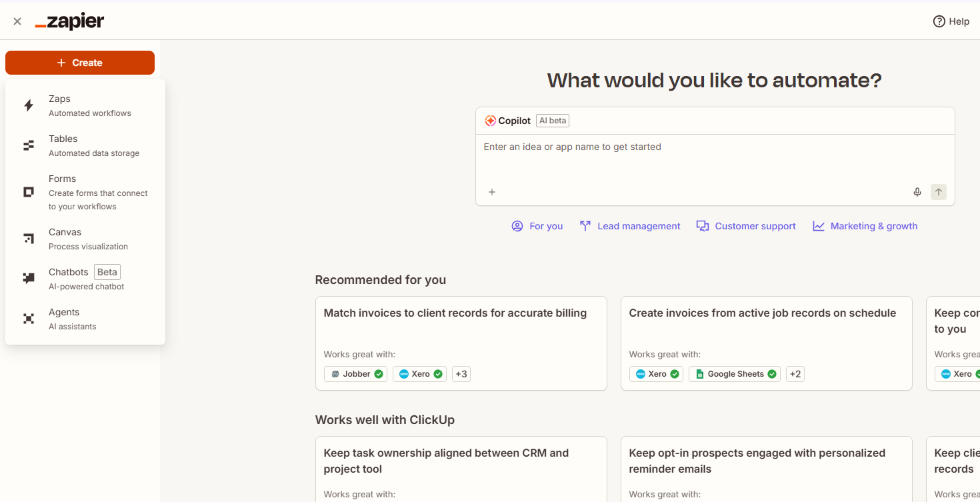Select the Customer support suggestion tab
Screen dimensions: 980x502
click(746, 226)
